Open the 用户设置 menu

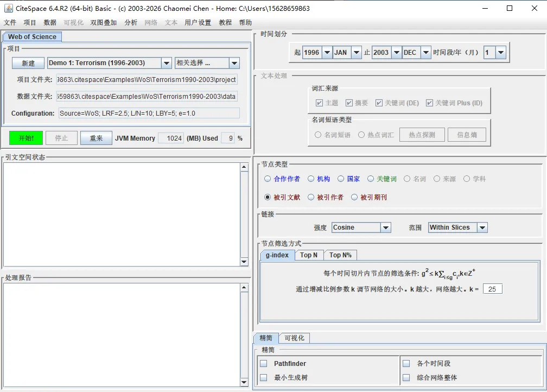(198, 22)
